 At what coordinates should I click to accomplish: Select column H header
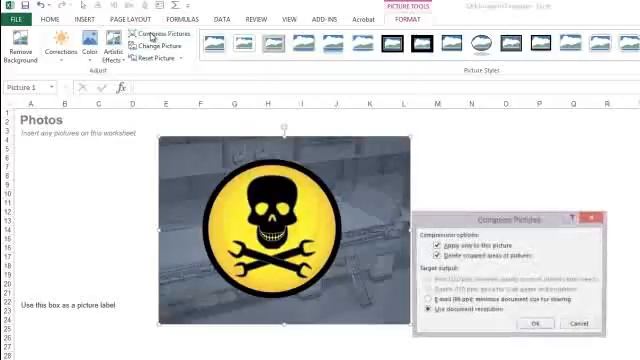(x=268, y=104)
